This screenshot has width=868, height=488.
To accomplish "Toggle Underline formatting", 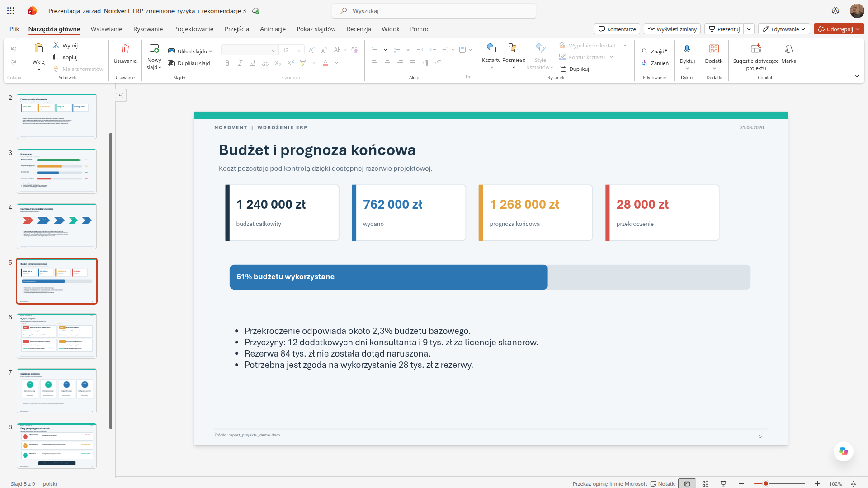I will pyautogui.click(x=253, y=63).
